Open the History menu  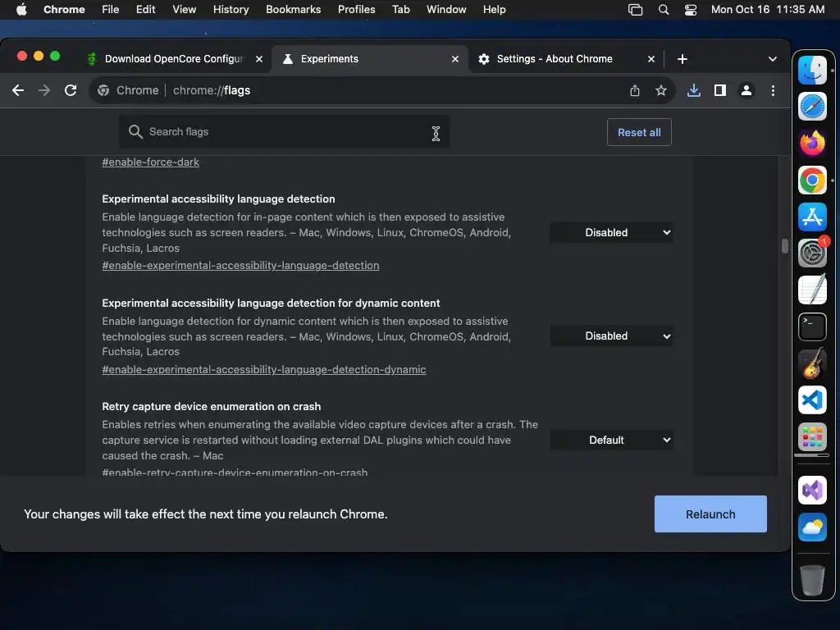(x=231, y=10)
